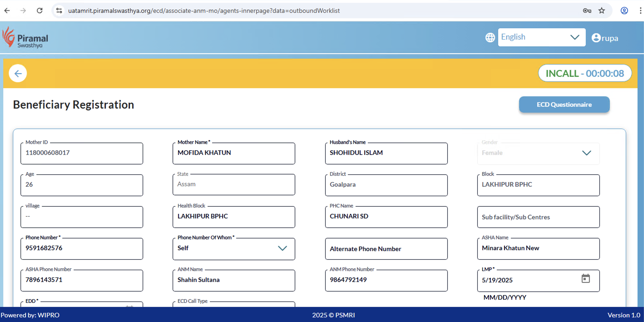644x322 pixels.
Task: Open the LMP calendar picker
Action: click(x=585, y=278)
